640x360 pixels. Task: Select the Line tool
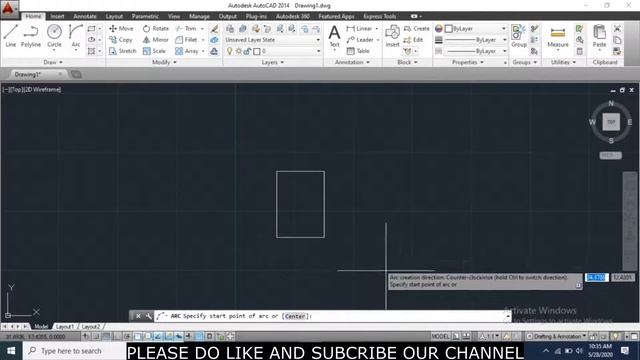pyautogui.click(x=11, y=36)
